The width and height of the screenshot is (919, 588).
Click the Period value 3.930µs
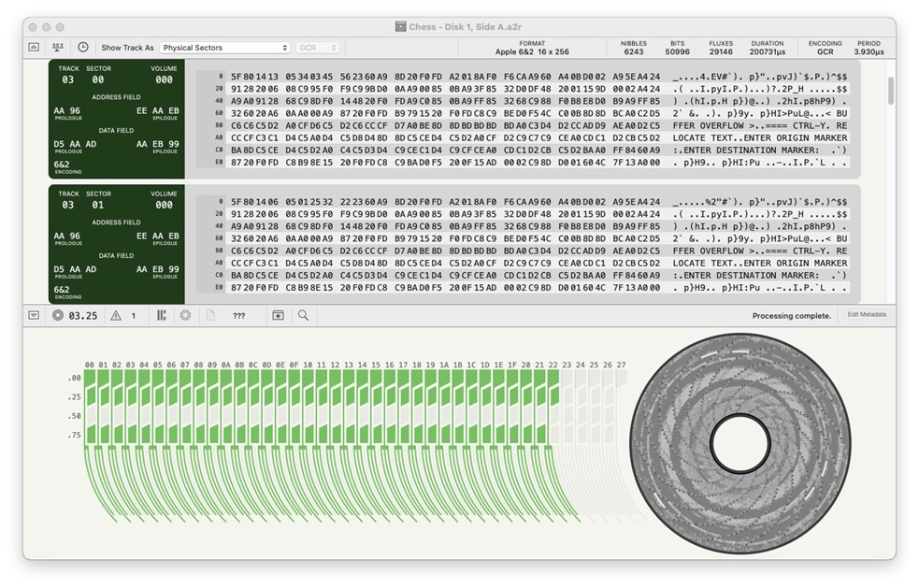pos(869,51)
